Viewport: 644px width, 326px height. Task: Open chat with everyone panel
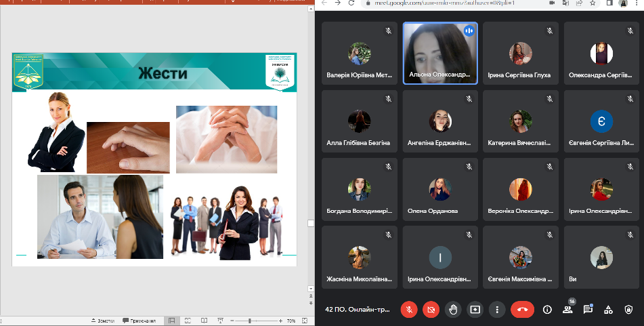coord(588,309)
